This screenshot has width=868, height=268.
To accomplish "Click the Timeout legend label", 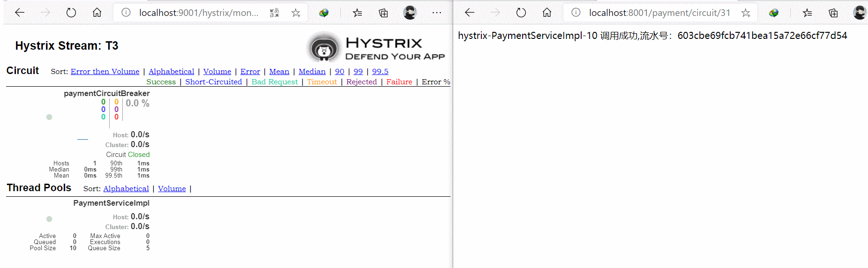I will 322,82.
